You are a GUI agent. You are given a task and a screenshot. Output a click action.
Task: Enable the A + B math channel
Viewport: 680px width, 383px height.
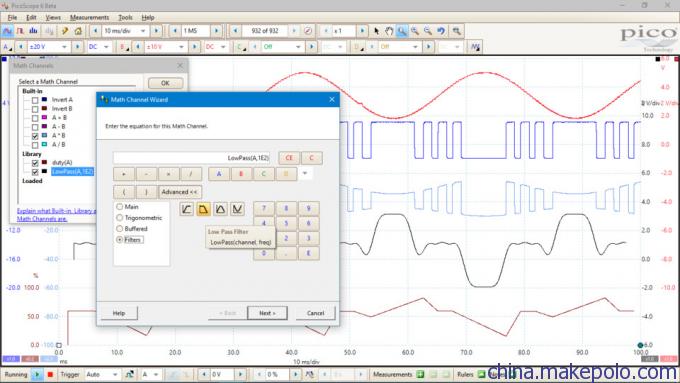click(35, 118)
